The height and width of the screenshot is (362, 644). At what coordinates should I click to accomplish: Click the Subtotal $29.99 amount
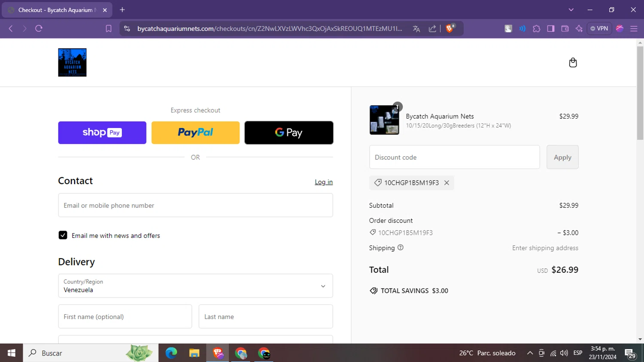pyautogui.click(x=568, y=205)
